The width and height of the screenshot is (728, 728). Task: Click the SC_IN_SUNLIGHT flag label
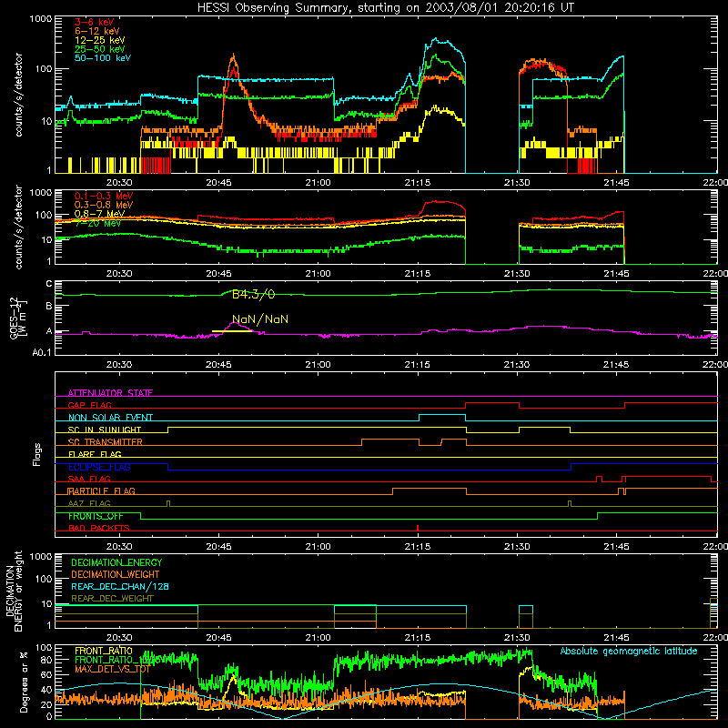[105, 430]
